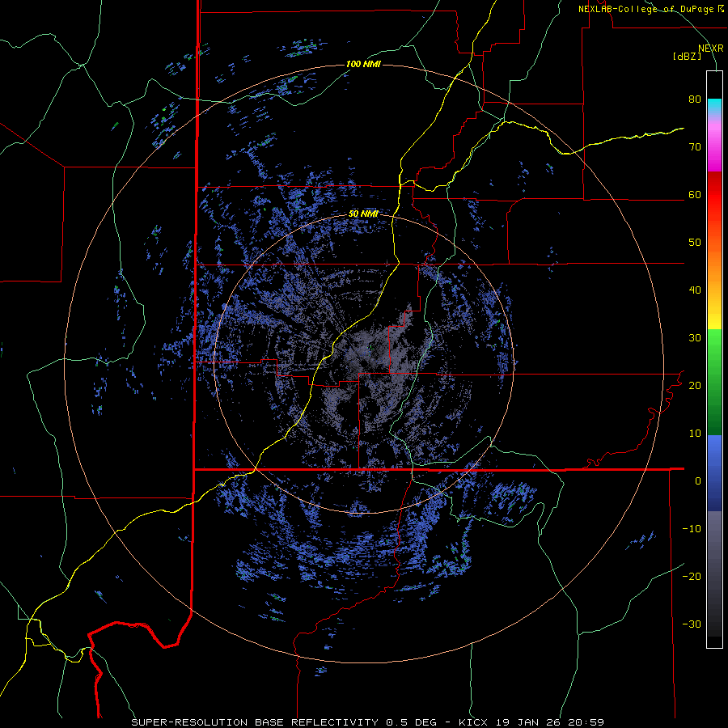The image size is (728, 728).
Task: Select the 10 value on the dBZ scale
Action: tap(695, 434)
